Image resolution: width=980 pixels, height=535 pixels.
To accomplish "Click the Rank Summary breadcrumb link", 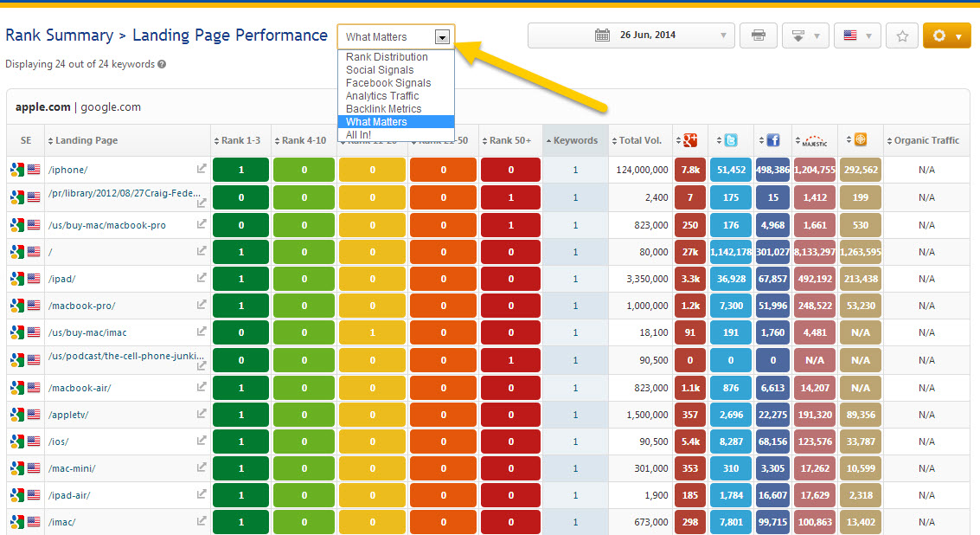I will click(59, 35).
